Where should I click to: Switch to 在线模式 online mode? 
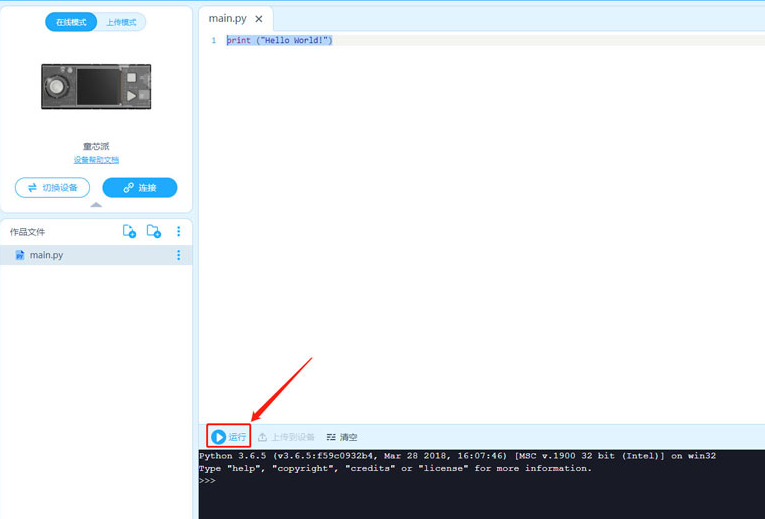click(x=71, y=22)
